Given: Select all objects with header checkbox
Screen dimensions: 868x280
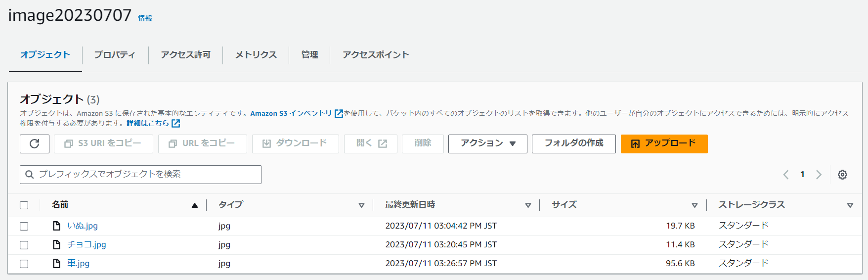Looking at the screenshot, I should [x=24, y=205].
